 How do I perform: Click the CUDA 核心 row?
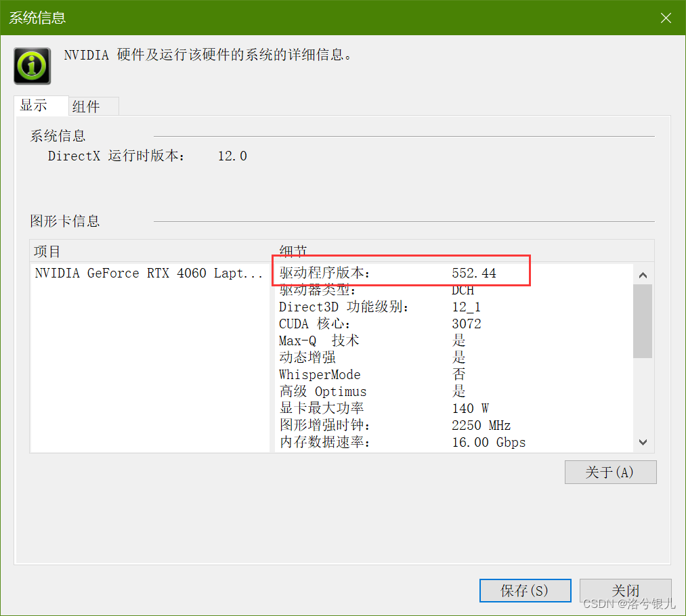click(x=455, y=324)
